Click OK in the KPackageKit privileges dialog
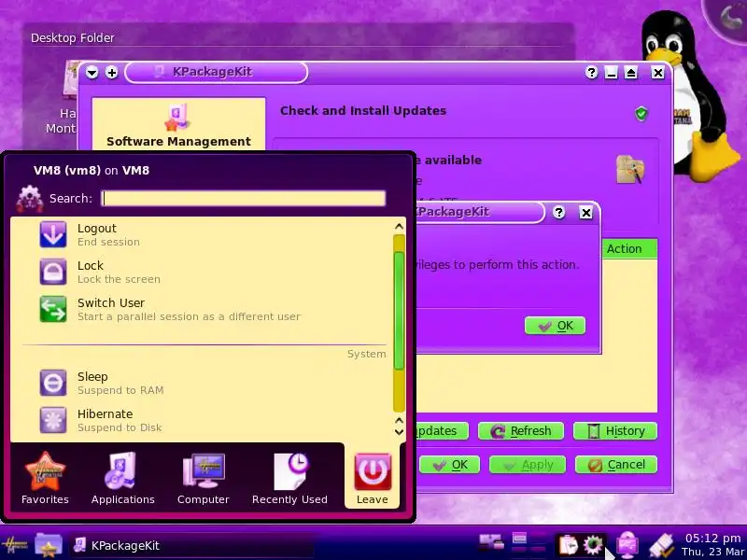The image size is (747, 560). (x=555, y=326)
